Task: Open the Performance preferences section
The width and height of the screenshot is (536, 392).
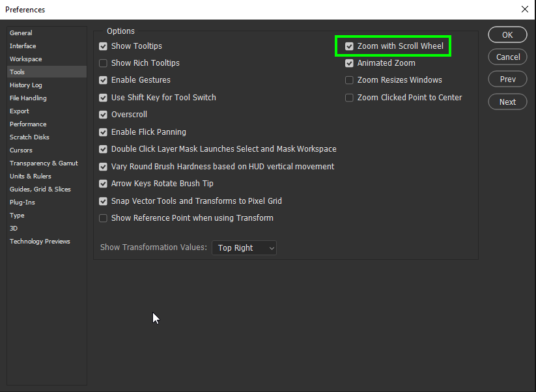Action: coord(27,124)
